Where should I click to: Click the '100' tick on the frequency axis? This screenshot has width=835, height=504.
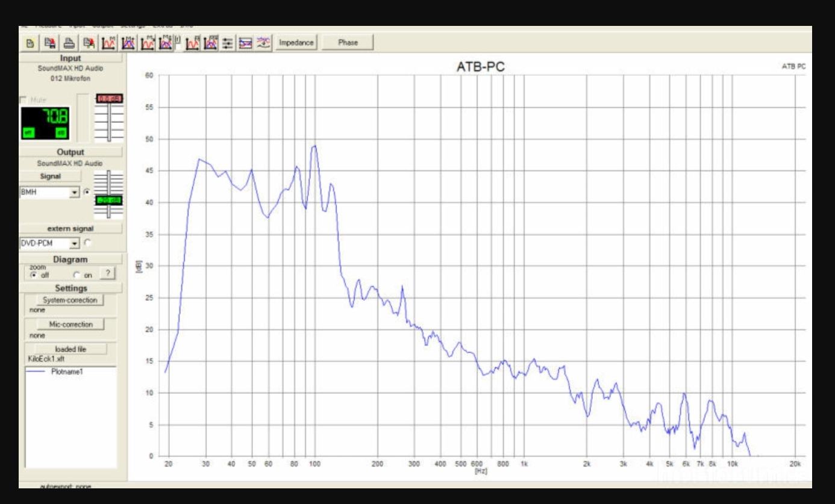[x=314, y=464]
